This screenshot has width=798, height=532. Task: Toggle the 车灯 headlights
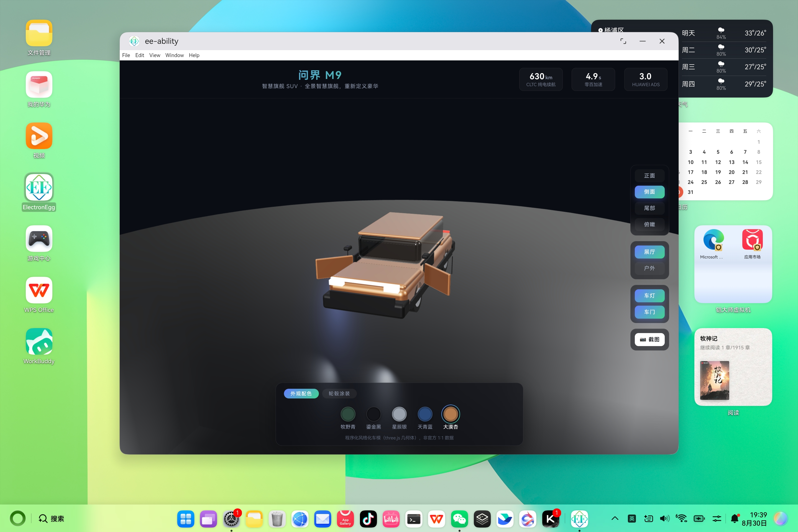pyautogui.click(x=649, y=296)
